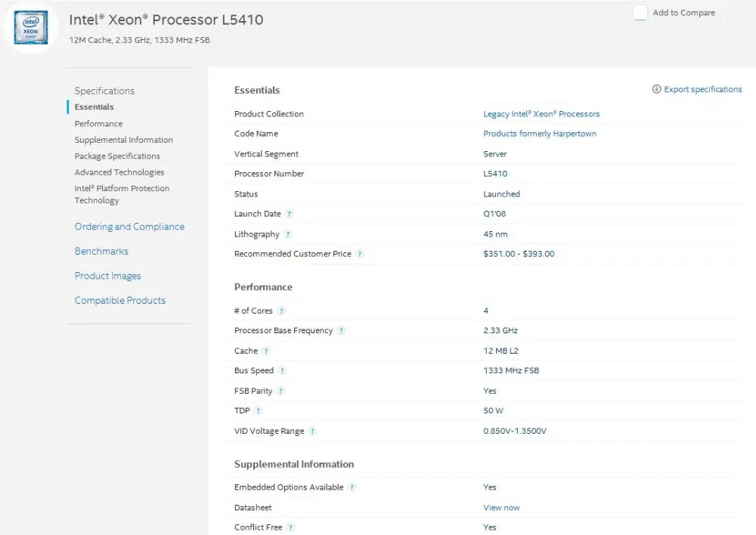Click the Intel Xeon inside badge logo
756x535 pixels.
[31, 27]
